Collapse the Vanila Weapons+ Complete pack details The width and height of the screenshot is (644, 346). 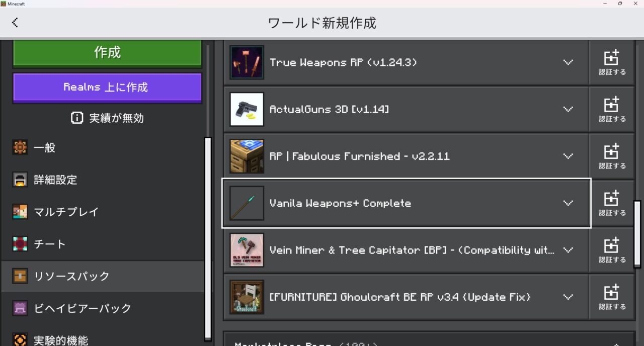click(x=568, y=203)
